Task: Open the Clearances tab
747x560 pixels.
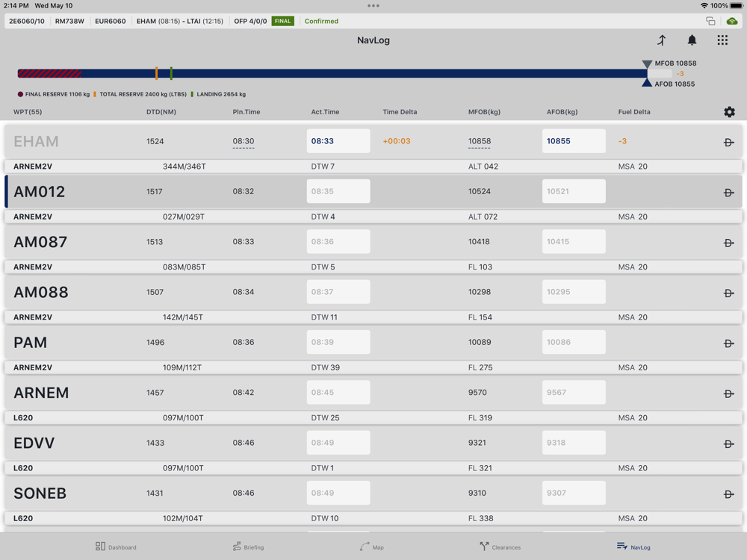Action: click(500, 547)
